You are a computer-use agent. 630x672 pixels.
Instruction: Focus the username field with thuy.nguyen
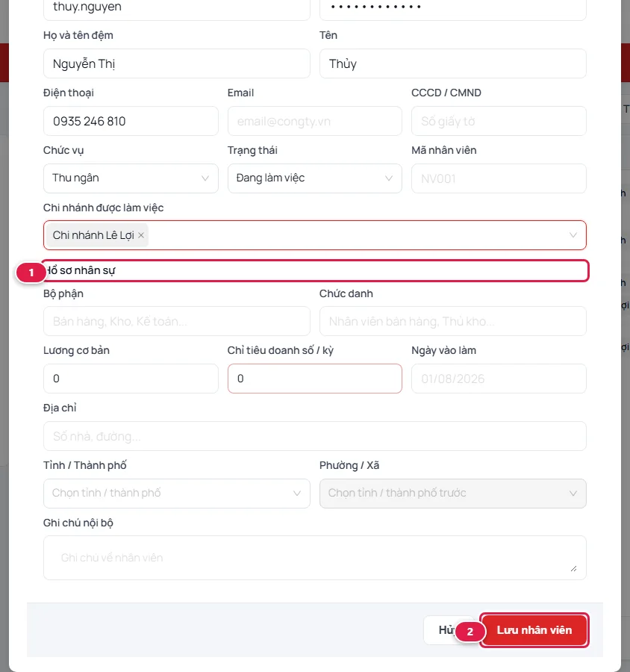click(177, 7)
